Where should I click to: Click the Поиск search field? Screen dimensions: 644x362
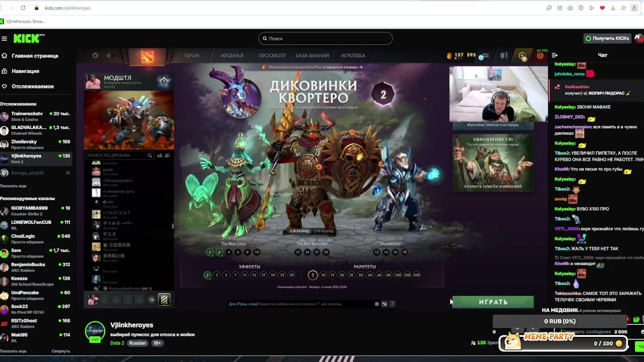[x=325, y=39]
